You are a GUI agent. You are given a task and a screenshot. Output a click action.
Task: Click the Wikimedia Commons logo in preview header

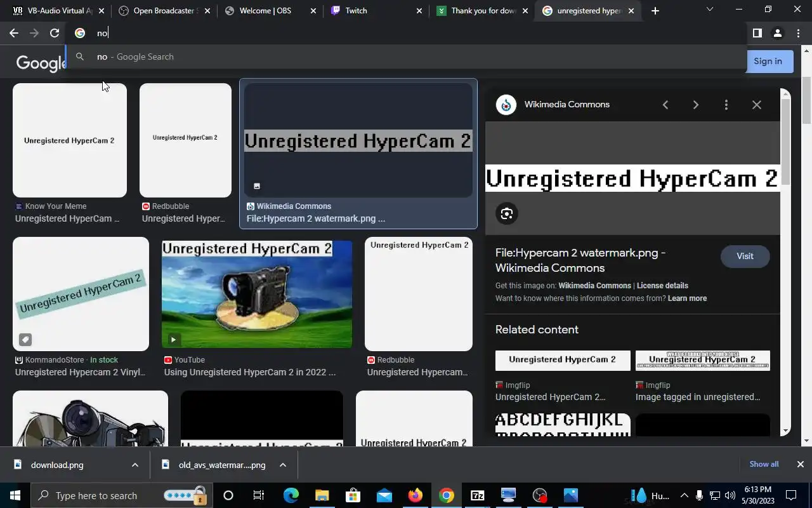point(506,105)
